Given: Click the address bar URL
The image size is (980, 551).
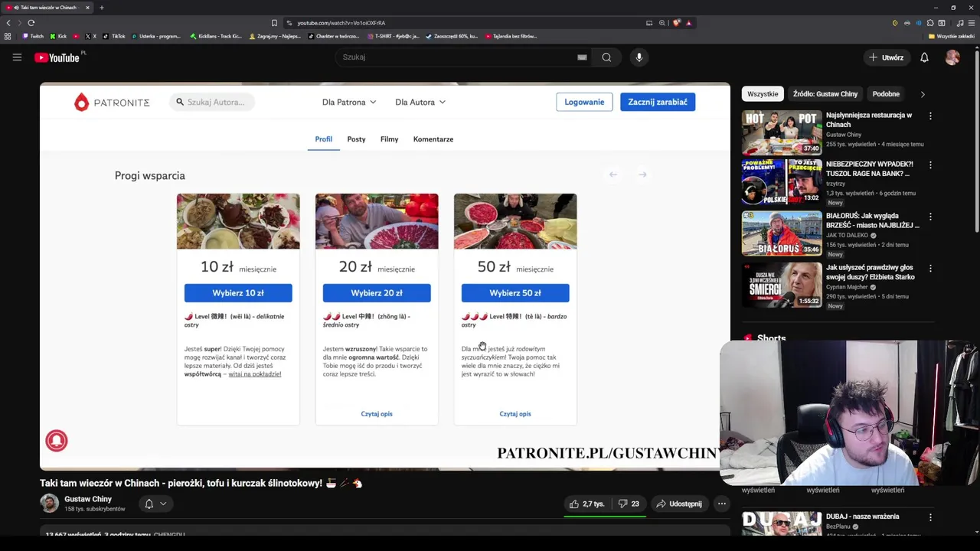Looking at the screenshot, I should pyautogui.click(x=341, y=23).
